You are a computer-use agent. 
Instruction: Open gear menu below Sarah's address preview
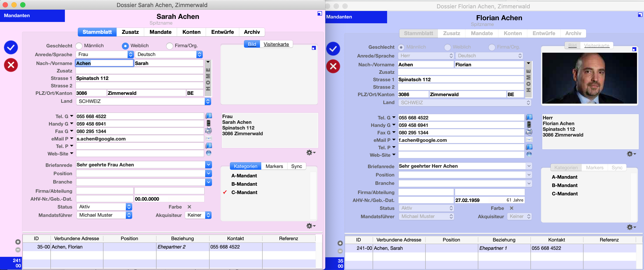point(311,153)
